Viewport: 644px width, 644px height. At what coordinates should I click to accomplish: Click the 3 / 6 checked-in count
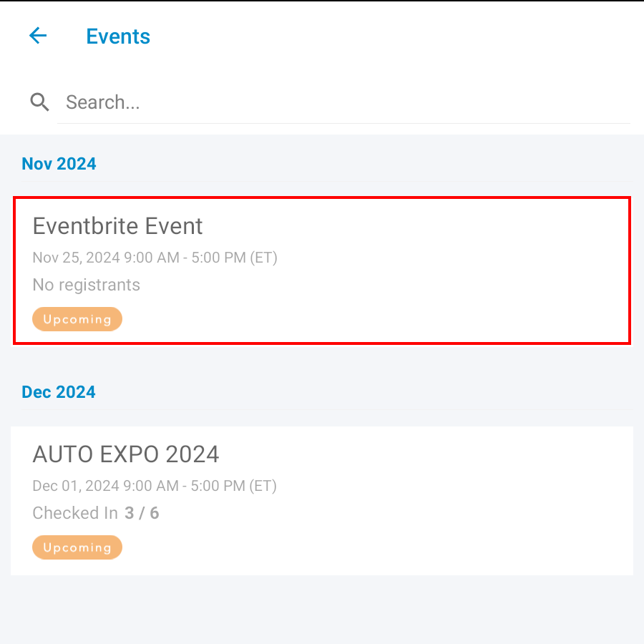(x=142, y=513)
